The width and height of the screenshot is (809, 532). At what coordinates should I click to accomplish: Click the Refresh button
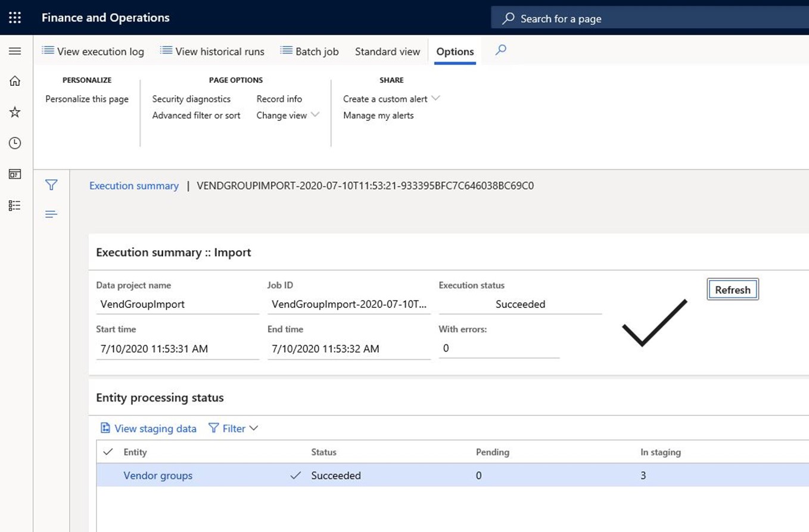pyautogui.click(x=733, y=290)
